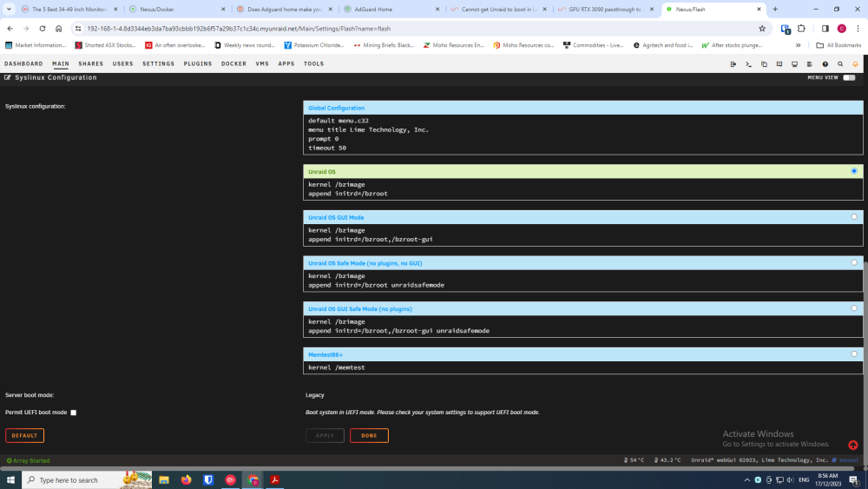Screen dimensions: 868x489
Task: Open the Shares menu
Action: [x=91, y=63]
